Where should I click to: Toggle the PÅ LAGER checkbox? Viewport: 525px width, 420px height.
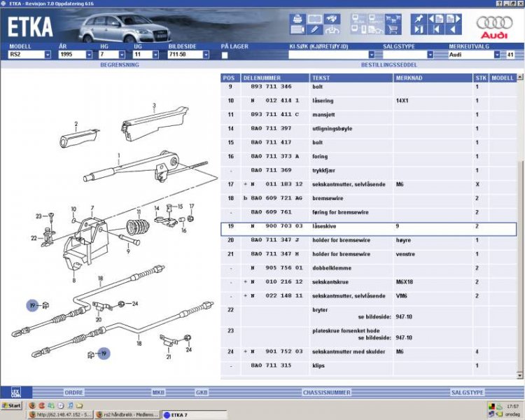tap(225, 55)
